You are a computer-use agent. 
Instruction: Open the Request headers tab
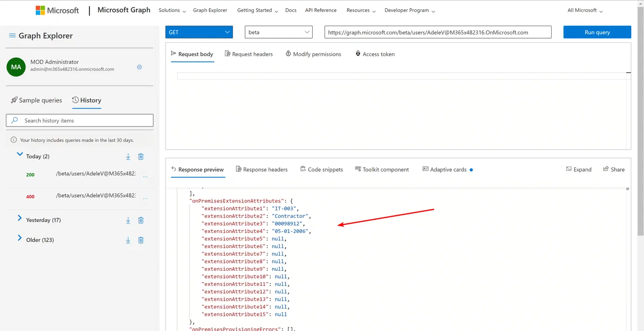[248, 54]
